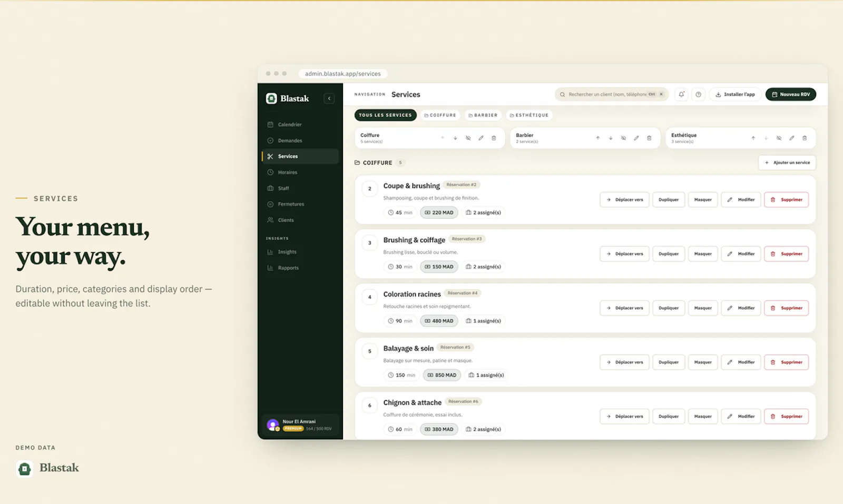Move Barbier category down with arrow
Screen dimensions: 843x504
coord(611,138)
